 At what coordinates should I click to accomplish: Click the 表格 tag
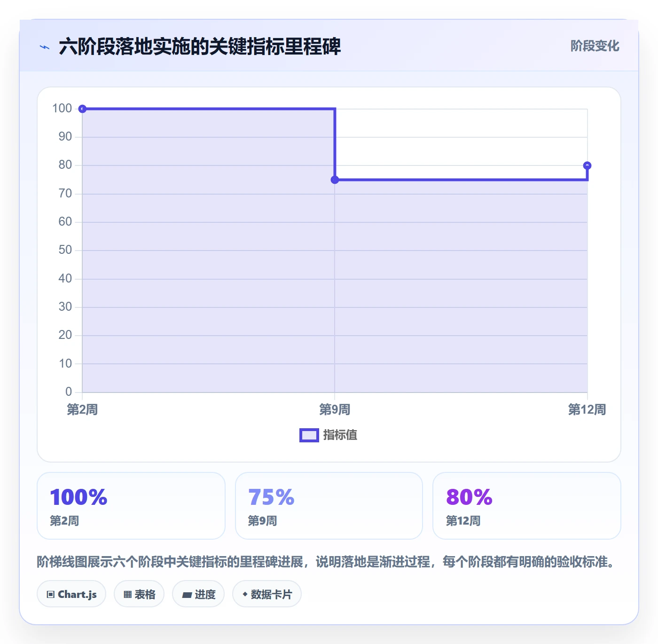pyautogui.click(x=139, y=594)
